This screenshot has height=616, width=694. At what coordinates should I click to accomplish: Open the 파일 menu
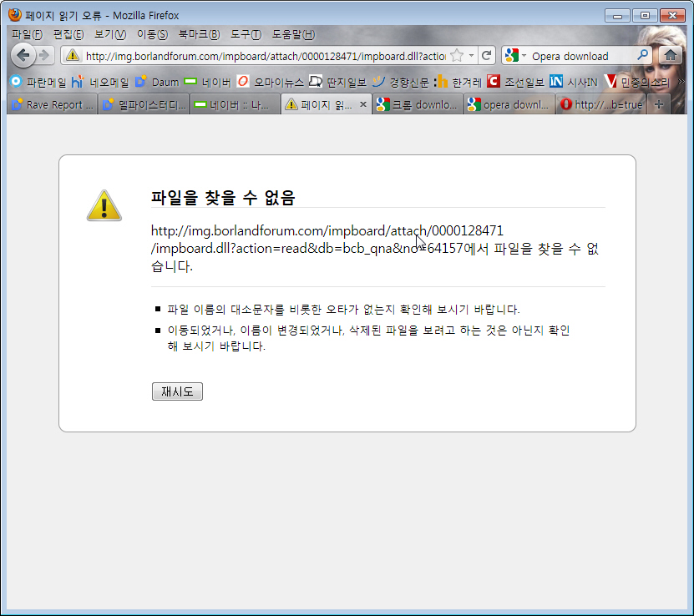27,34
